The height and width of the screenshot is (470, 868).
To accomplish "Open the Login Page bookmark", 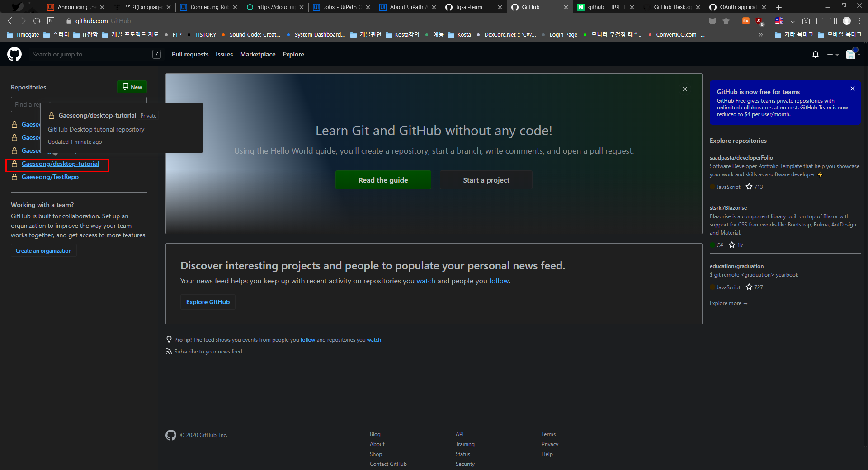I will coord(559,35).
